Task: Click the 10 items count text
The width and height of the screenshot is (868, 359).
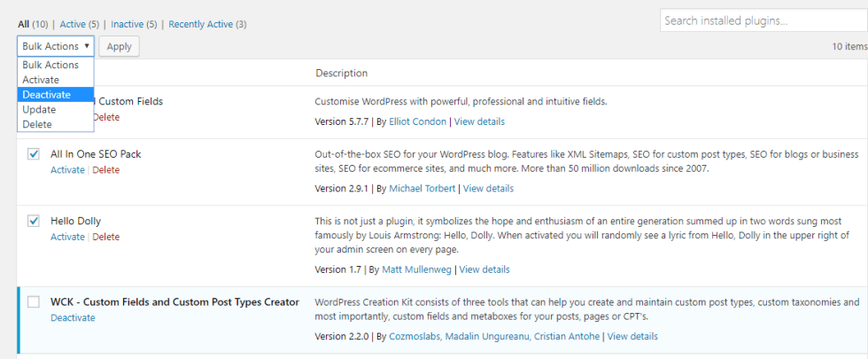Action: tap(849, 46)
